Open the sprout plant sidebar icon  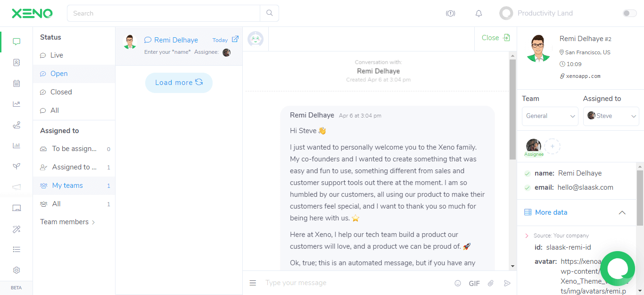17,166
